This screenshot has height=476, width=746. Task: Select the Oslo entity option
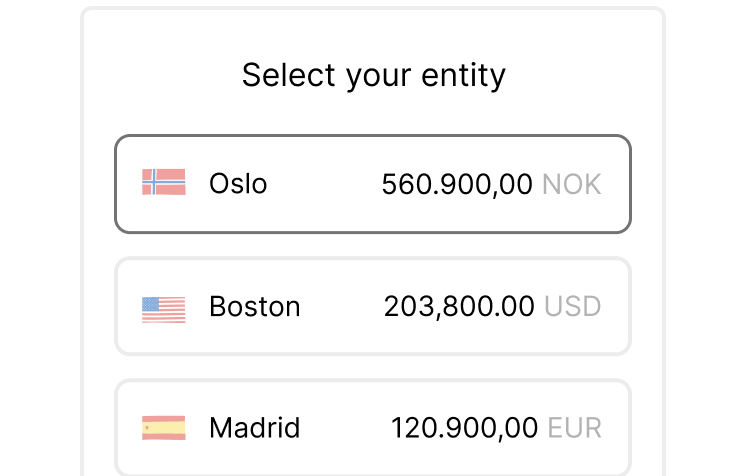coord(372,184)
